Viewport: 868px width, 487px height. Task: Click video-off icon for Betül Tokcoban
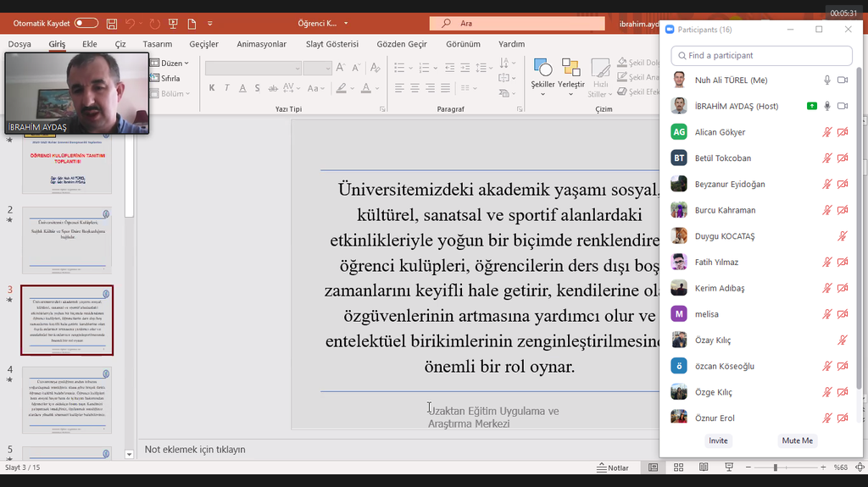pyautogui.click(x=843, y=158)
